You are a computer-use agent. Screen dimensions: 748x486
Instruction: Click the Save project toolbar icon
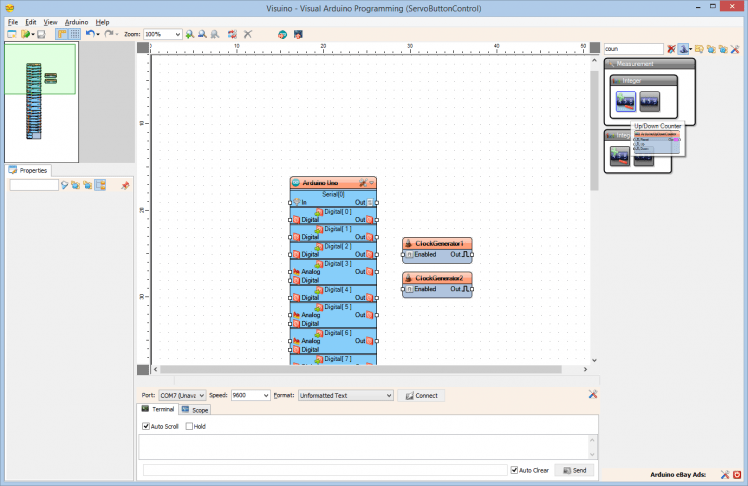(x=41, y=34)
